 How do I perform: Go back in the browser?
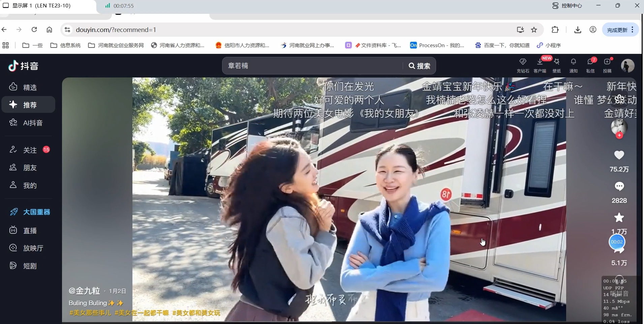coord(4,30)
